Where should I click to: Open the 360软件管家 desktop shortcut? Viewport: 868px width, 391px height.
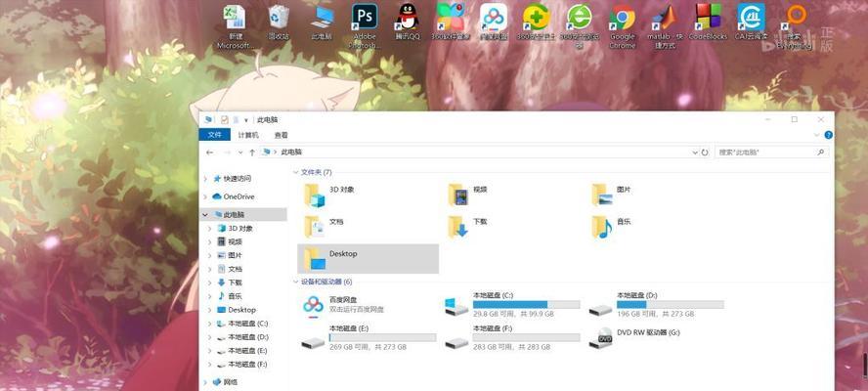coord(450,22)
